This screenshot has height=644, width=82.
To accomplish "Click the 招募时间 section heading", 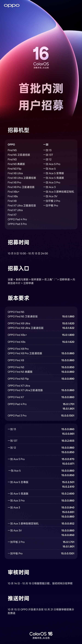I will tap(18, 242).
